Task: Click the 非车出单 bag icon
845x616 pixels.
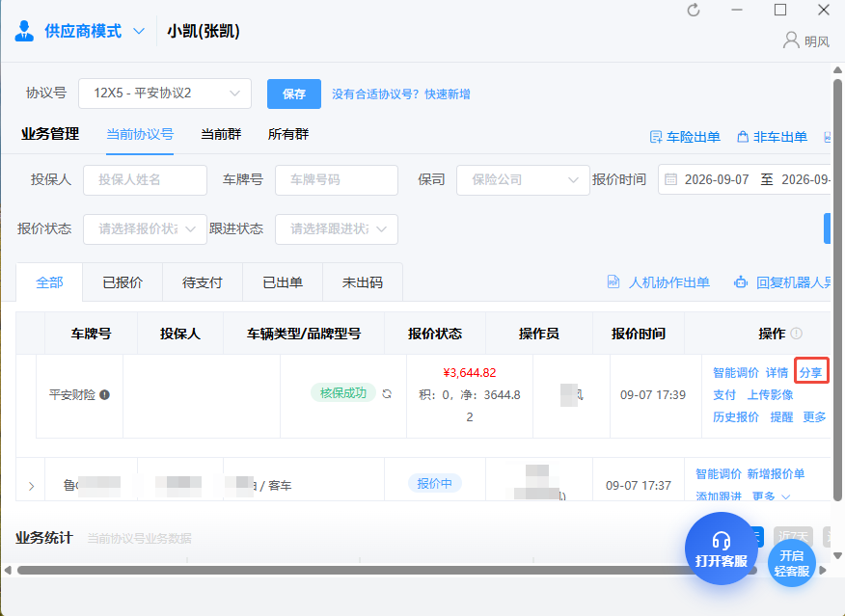Action: (x=743, y=137)
